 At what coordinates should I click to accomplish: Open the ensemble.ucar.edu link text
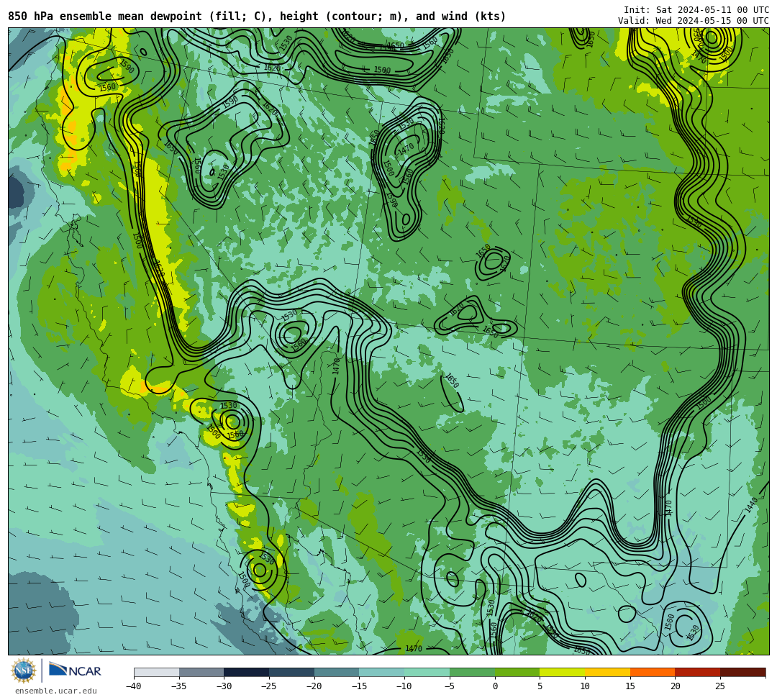click(x=56, y=691)
